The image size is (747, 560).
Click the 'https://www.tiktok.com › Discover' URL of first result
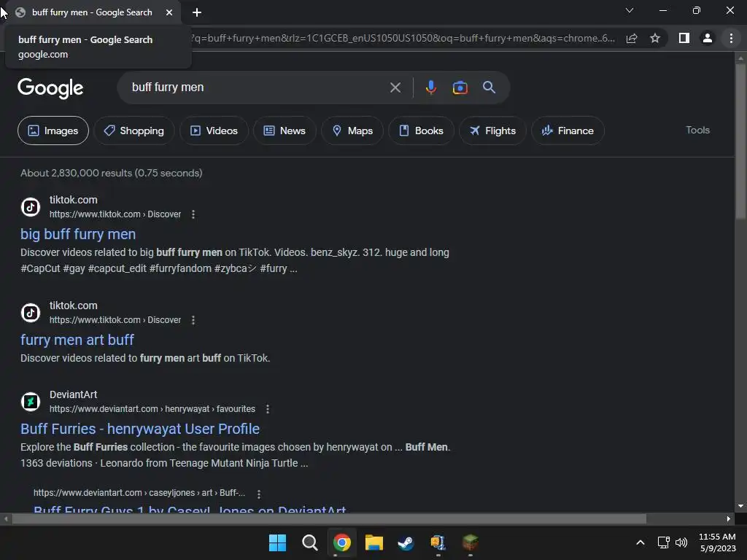115,214
